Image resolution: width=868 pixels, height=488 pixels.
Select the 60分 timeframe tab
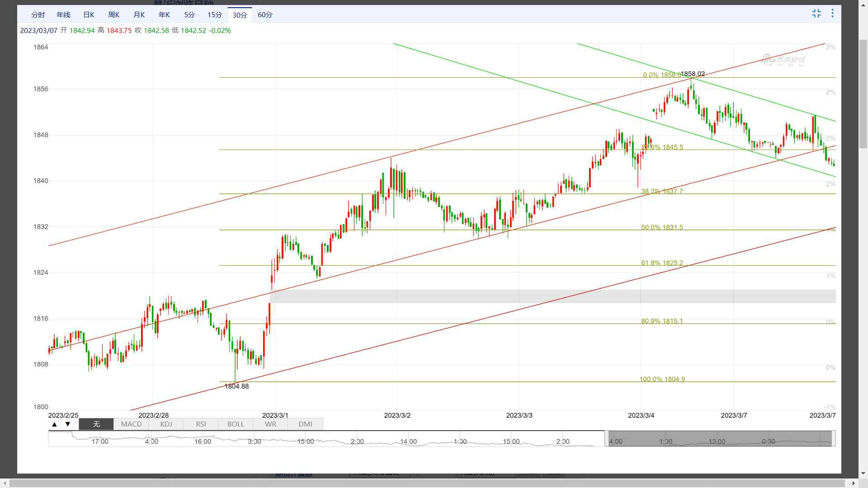coord(265,15)
